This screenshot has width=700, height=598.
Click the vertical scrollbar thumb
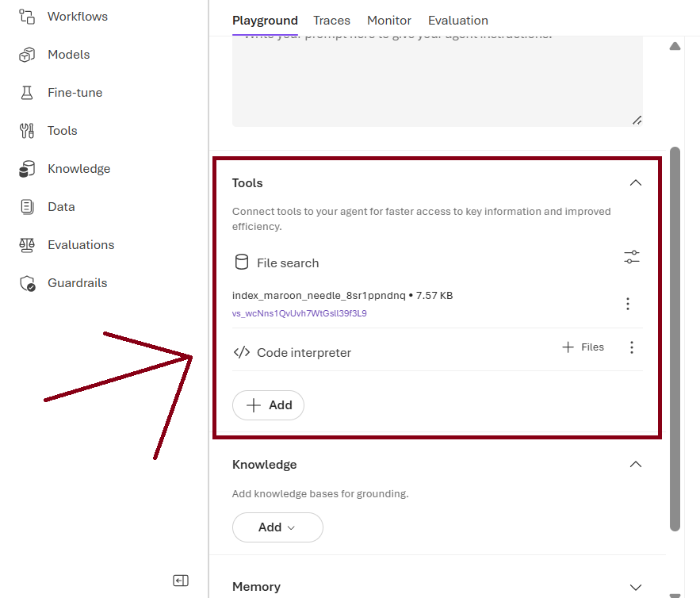pyautogui.click(x=675, y=339)
